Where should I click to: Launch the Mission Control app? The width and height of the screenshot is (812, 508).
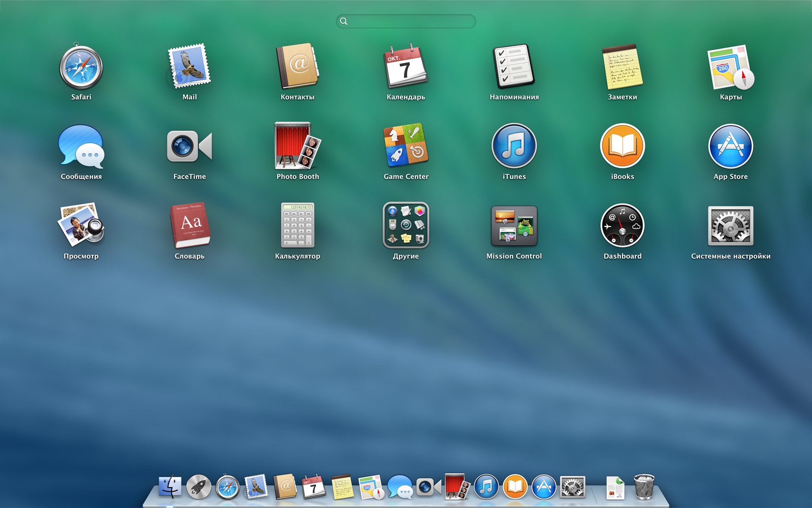514,225
